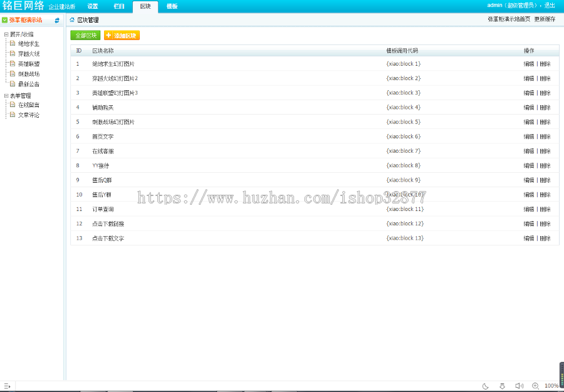Click the green checkmark icon by site name
Image resolution: width=564 pixels, height=392 pixels.
[4, 20]
